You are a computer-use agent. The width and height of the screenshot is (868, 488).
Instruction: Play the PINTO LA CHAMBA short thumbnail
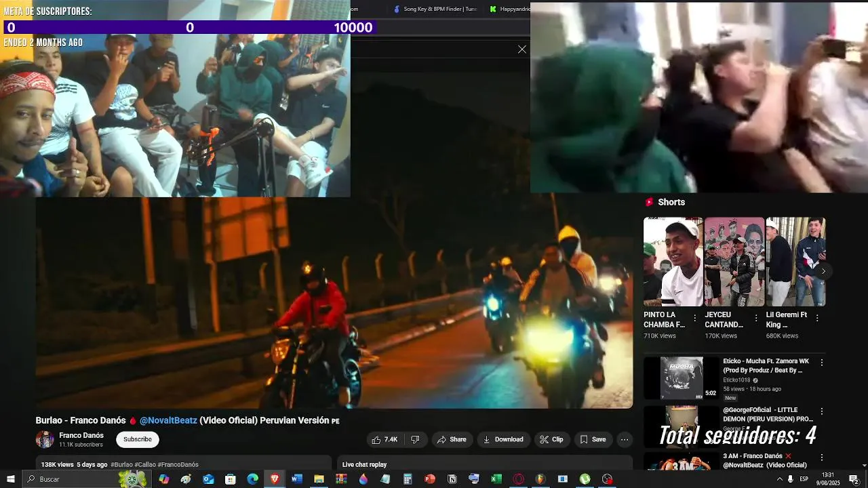click(673, 262)
